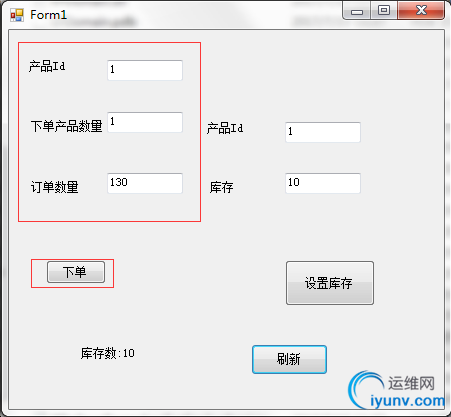
Task: Close the Form1 window
Action: click(421, 11)
